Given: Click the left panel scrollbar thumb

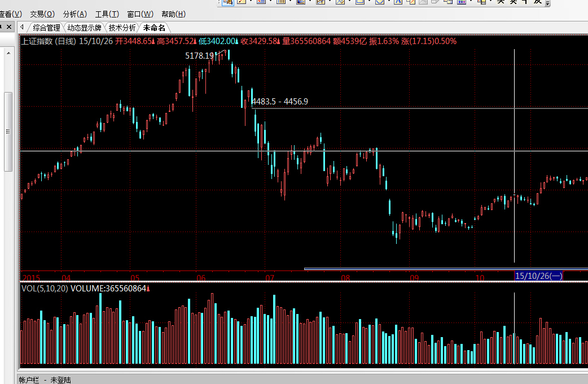Looking at the screenshot, I should tap(8, 132).
